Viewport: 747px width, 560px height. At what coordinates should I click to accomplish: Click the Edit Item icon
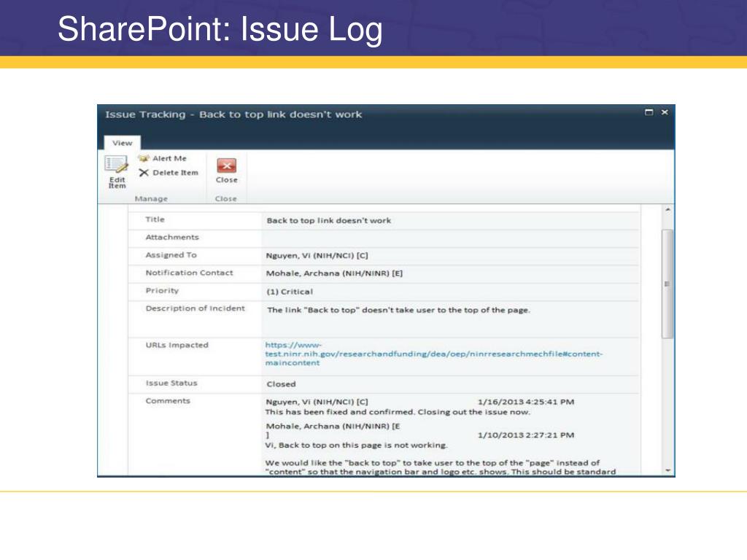point(117,165)
